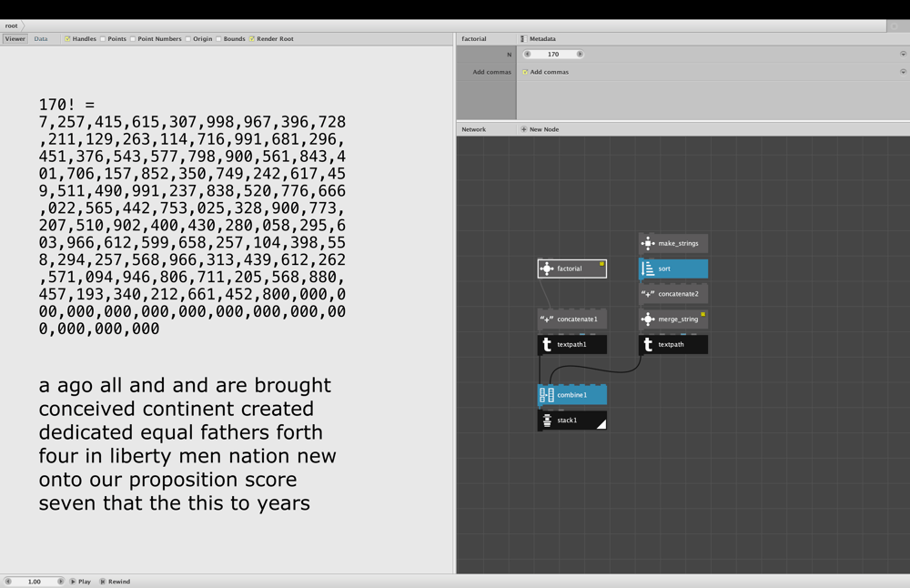Click the Rewind icon
Viewport: 910px width, 588px height.
coord(102,582)
